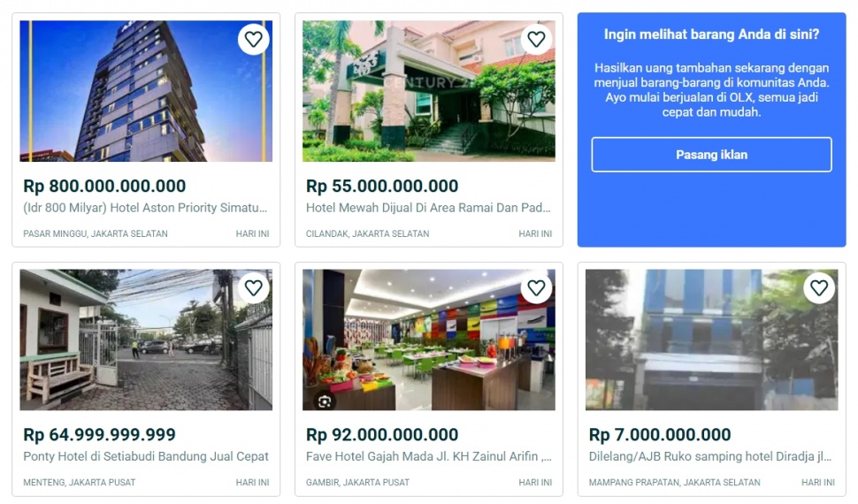The width and height of the screenshot is (858, 504).
Task: Open Dilelang/AJB Ruko samping hotel title
Action: tap(710, 457)
